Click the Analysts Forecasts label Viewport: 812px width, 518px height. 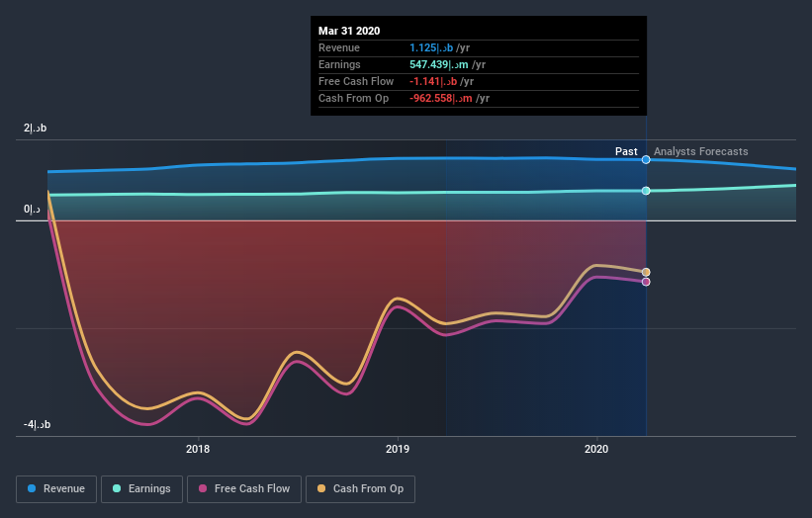(700, 151)
